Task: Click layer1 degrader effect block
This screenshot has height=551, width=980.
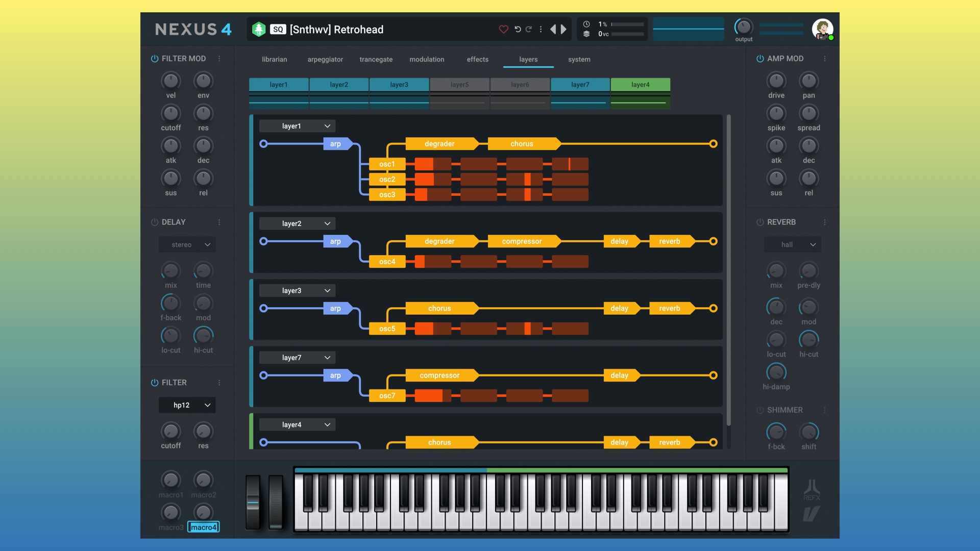Action: (442, 144)
